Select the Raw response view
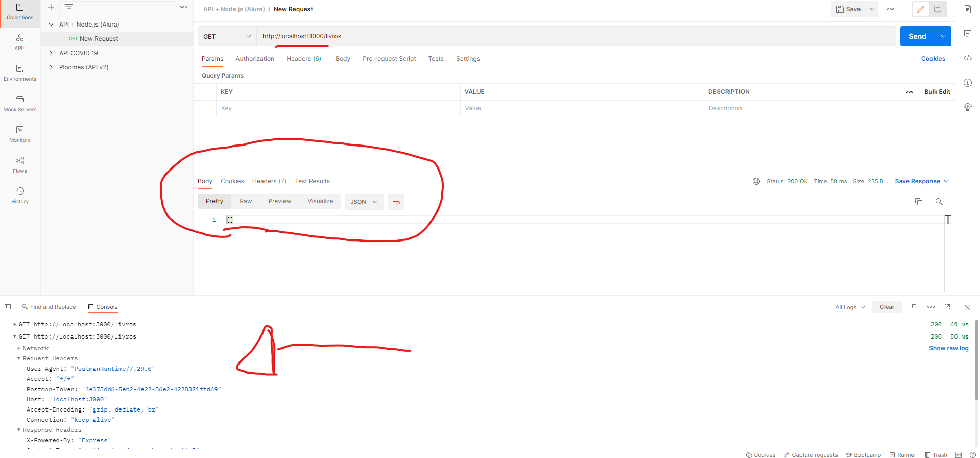This screenshot has height=458, width=980. point(246,201)
